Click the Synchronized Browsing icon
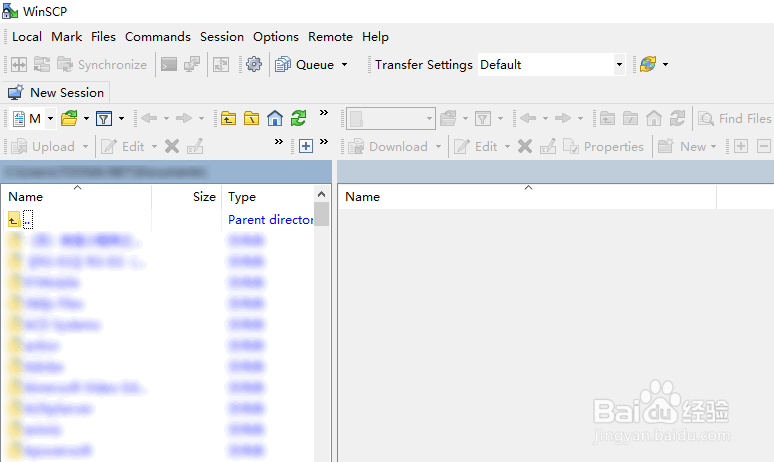The image size is (774, 462). pos(42,64)
